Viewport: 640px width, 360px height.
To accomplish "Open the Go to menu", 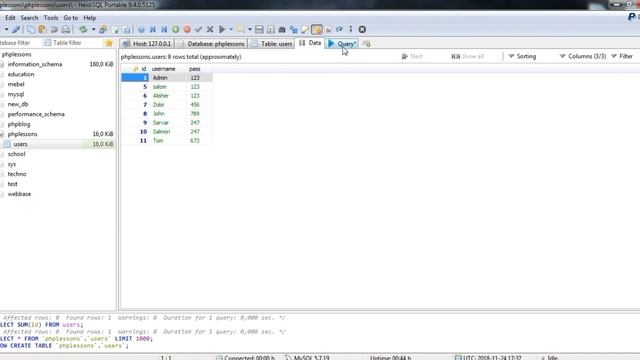I will coord(71,18).
